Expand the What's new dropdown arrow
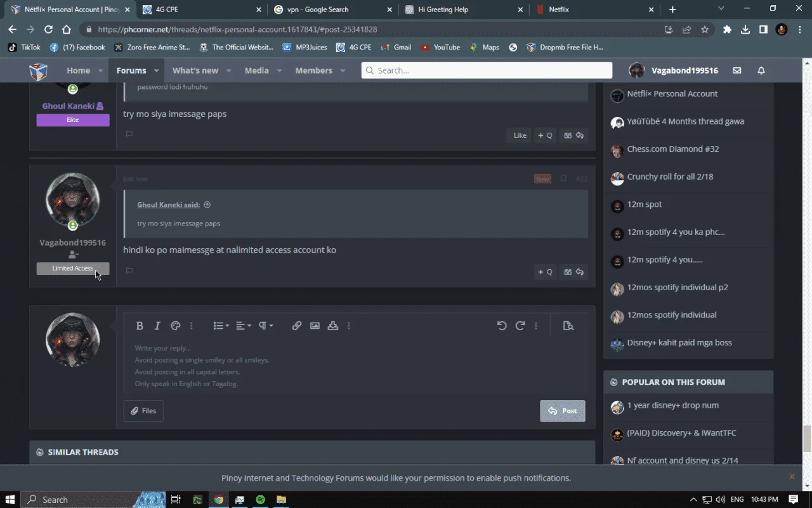Image resolution: width=812 pixels, height=508 pixels. coord(229,70)
